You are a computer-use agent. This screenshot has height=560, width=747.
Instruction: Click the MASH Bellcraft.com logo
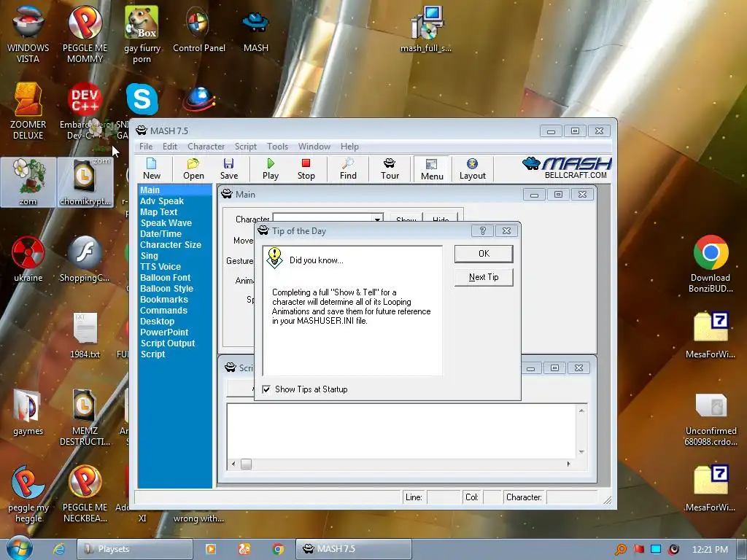click(x=566, y=168)
